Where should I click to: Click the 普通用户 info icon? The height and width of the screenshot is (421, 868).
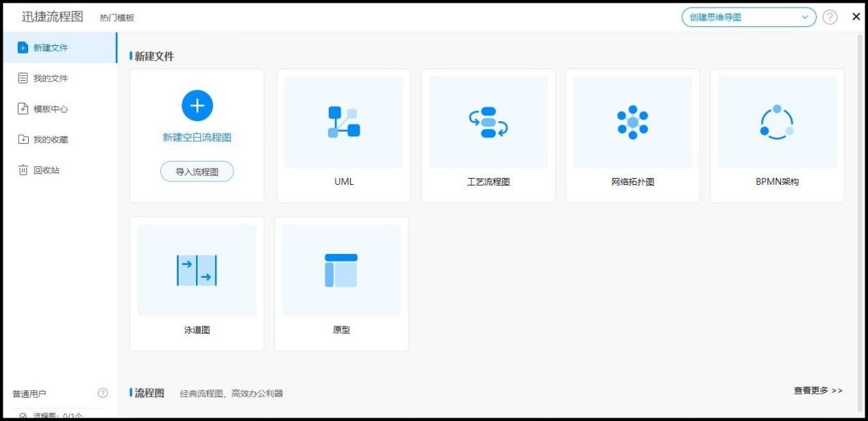pyautogui.click(x=102, y=392)
